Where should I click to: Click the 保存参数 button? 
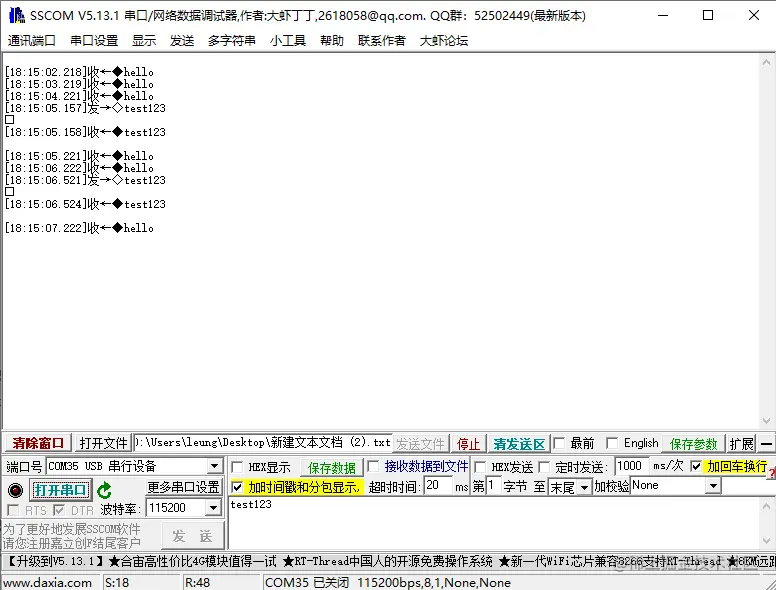click(x=693, y=443)
